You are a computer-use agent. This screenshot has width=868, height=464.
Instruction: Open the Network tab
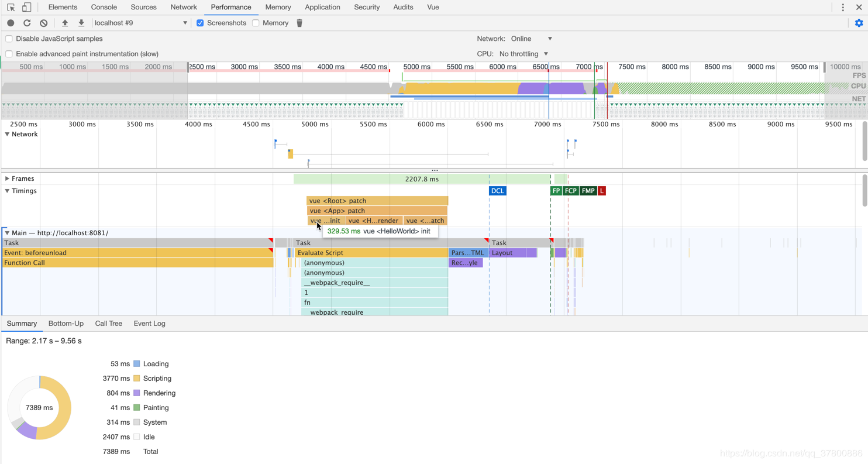tap(184, 7)
